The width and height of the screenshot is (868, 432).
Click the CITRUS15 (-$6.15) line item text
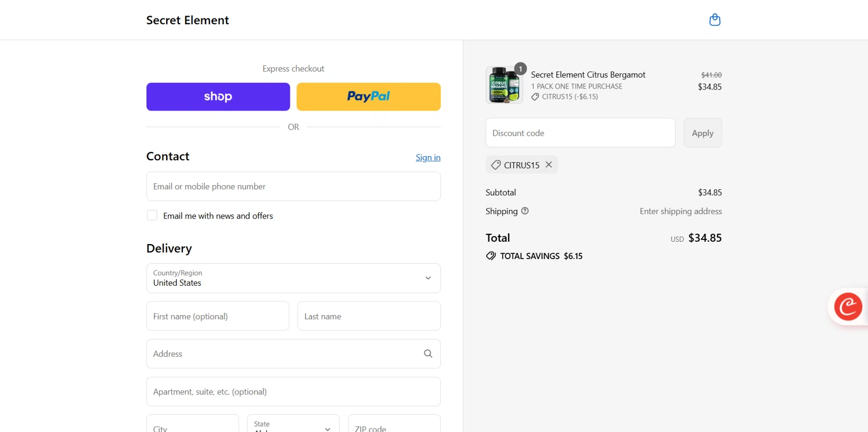(570, 97)
